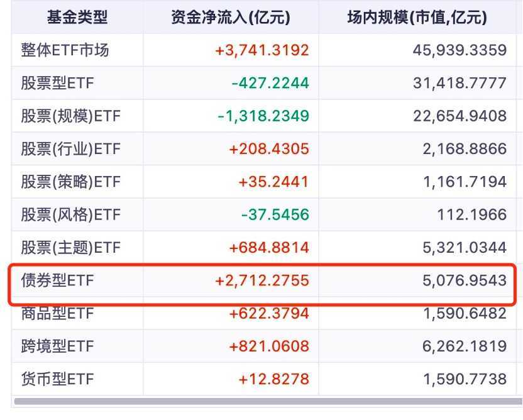Select the 整体ETF市场 row label
The image size is (523, 420).
click(65, 50)
